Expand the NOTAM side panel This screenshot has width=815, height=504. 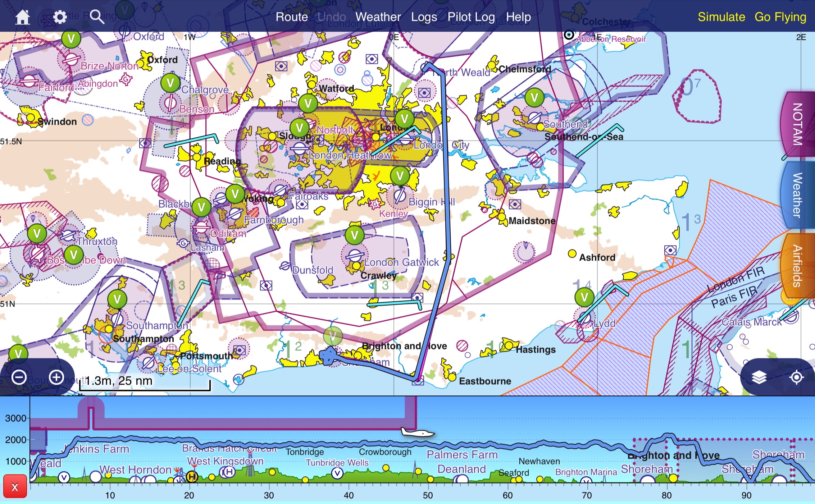tap(798, 124)
